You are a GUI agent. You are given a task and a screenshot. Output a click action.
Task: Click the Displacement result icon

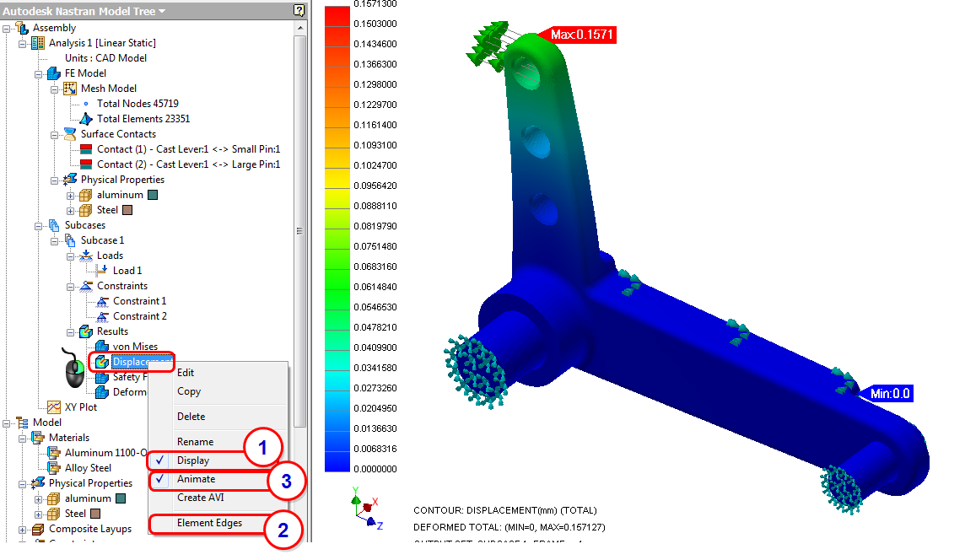[x=102, y=362]
